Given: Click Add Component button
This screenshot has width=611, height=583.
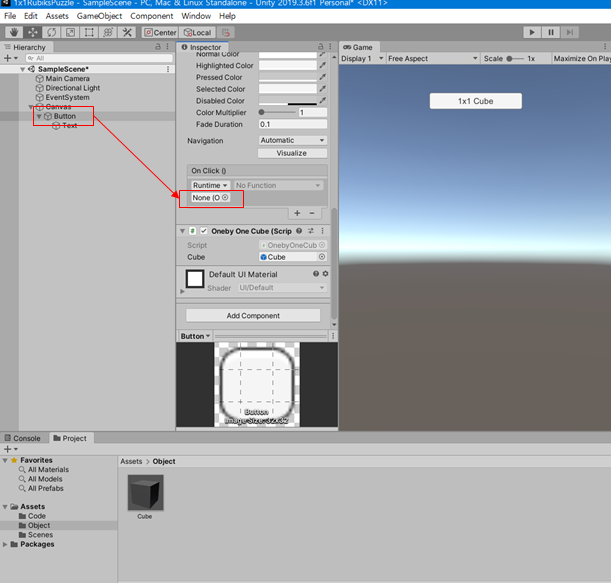Looking at the screenshot, I should 253,315.
